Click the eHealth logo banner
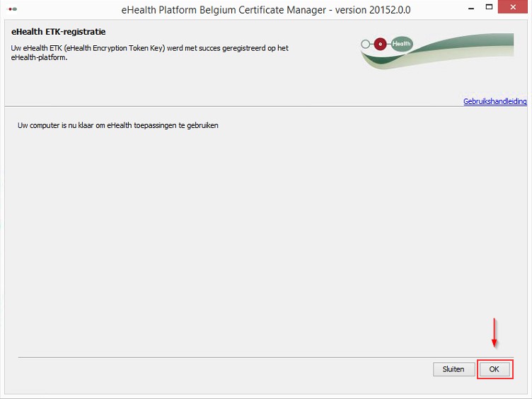Screen dimensions: 532x399 [437, 51]
